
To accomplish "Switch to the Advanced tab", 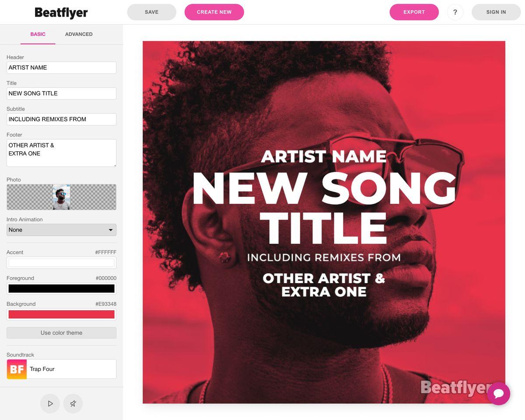I will pos(79,34).
